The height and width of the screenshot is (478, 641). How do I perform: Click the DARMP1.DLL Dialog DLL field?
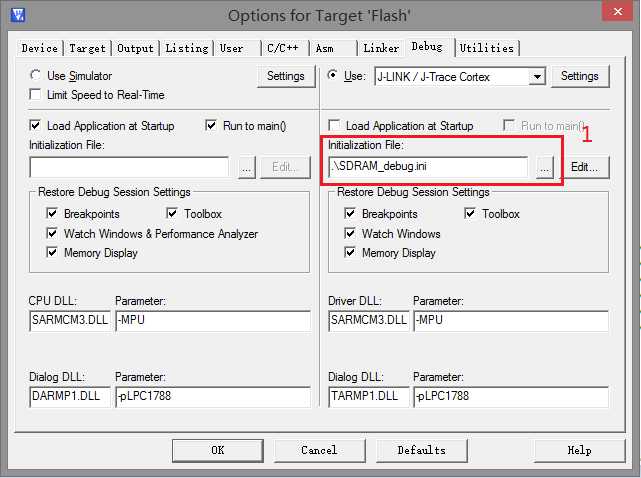[x=70, y=397]
